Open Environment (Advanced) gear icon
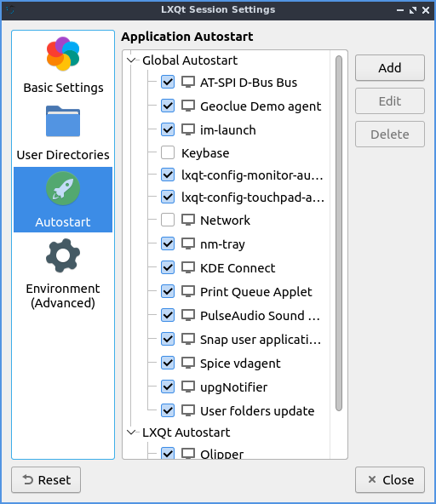The height and width of the screenshot is (504, 436). click(63, 255)
